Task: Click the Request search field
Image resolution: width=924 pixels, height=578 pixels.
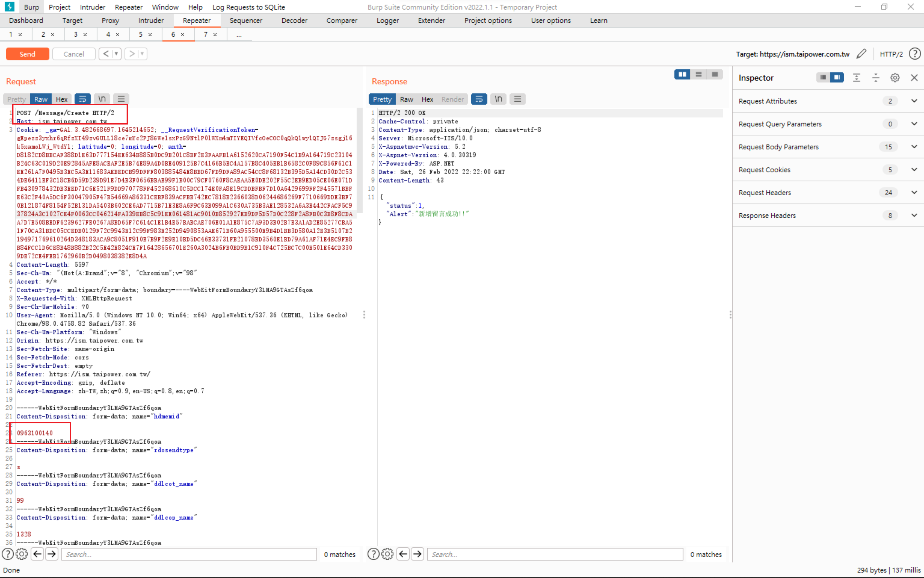Action: point(189,554)
